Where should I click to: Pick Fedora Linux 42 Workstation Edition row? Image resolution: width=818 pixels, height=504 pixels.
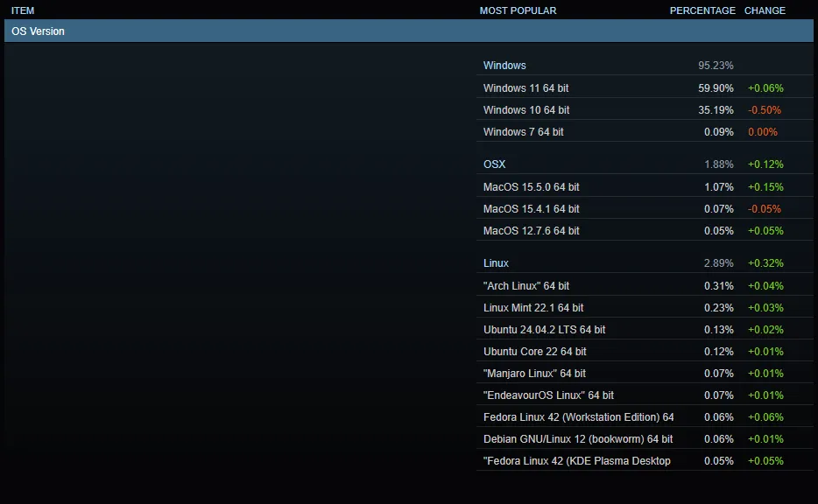(645, 416)
